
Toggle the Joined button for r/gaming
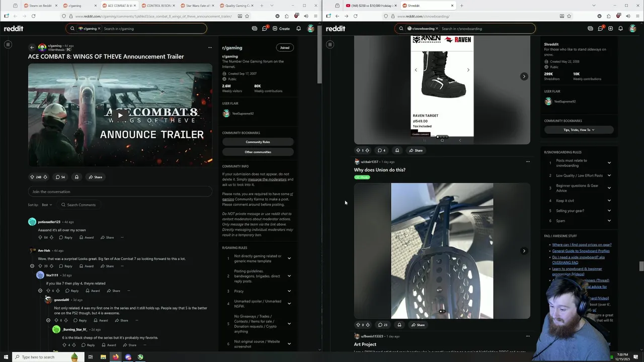pyautogui.click(x=285, y=48)
